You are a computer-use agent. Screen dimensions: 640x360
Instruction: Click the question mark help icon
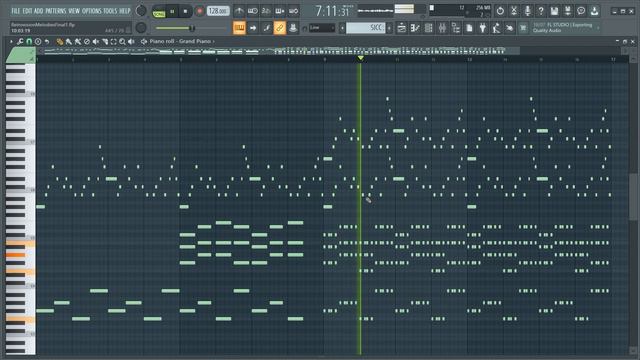pos(541,11)
